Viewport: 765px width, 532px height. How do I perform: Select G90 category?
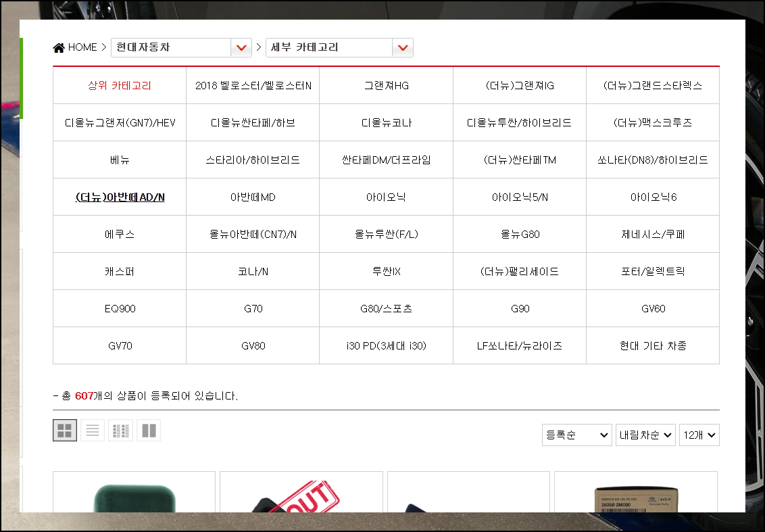click(x=520, y=308)
